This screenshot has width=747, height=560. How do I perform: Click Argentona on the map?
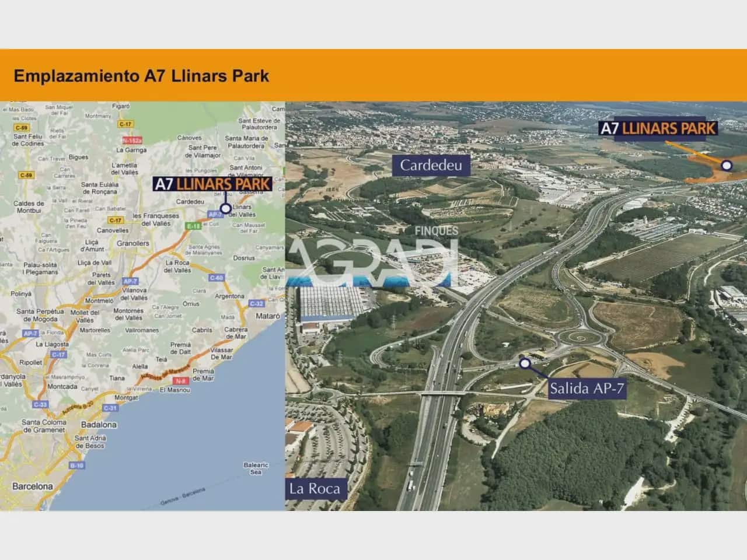[229, 296]
